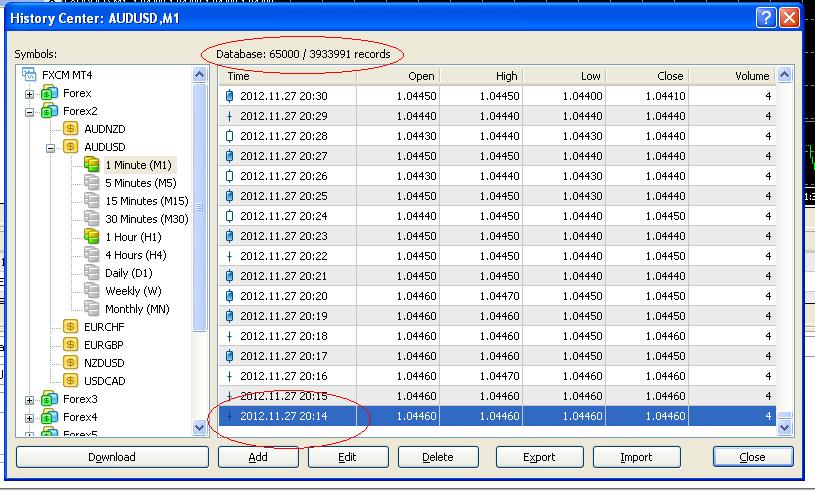Collapse the AUDUSD tree node
The height and width of the screenshot is (491, 815).
click(50, 148)
